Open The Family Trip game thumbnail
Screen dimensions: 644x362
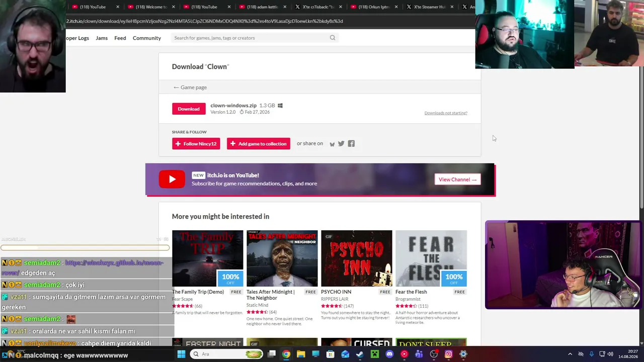(x=207, y=258)
